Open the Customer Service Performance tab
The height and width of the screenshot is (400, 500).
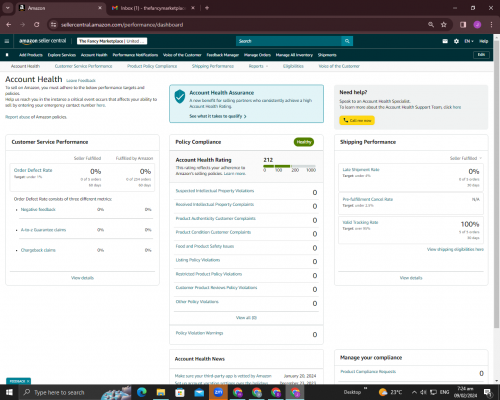tap(83, 66)
